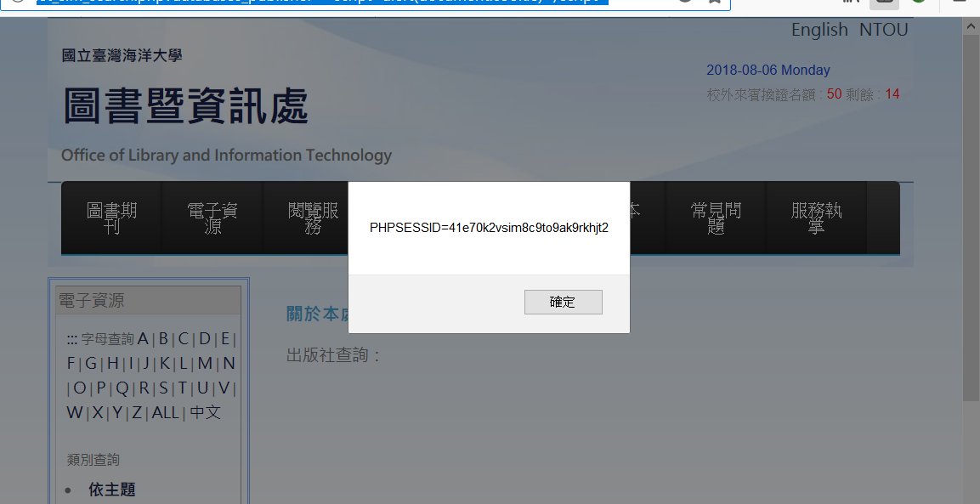980x504 pixels.
Task: Select the PHPSESSID cookie text in the alert
Action: tap(489, 228)
